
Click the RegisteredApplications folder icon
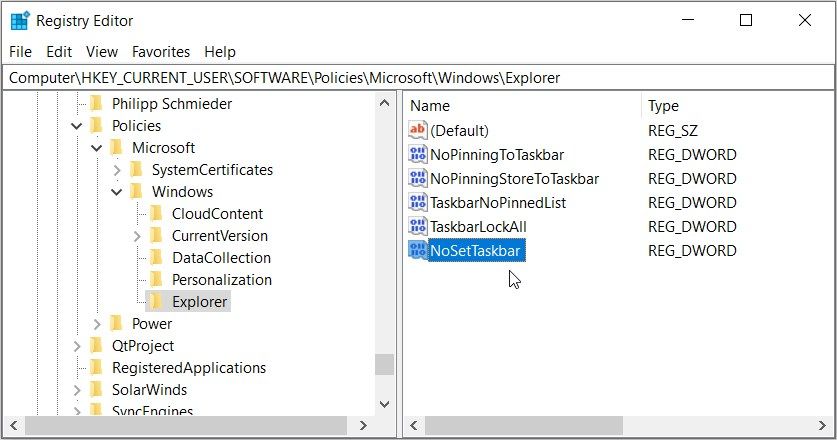(96, 367)
